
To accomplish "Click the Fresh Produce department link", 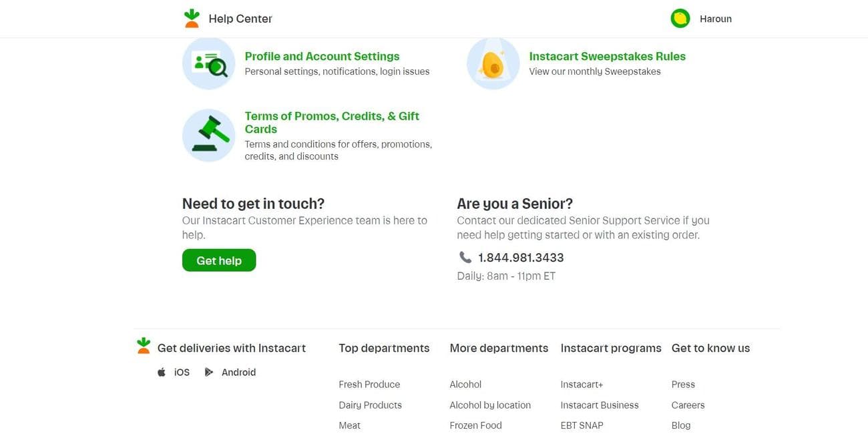I will click(369, 384).
